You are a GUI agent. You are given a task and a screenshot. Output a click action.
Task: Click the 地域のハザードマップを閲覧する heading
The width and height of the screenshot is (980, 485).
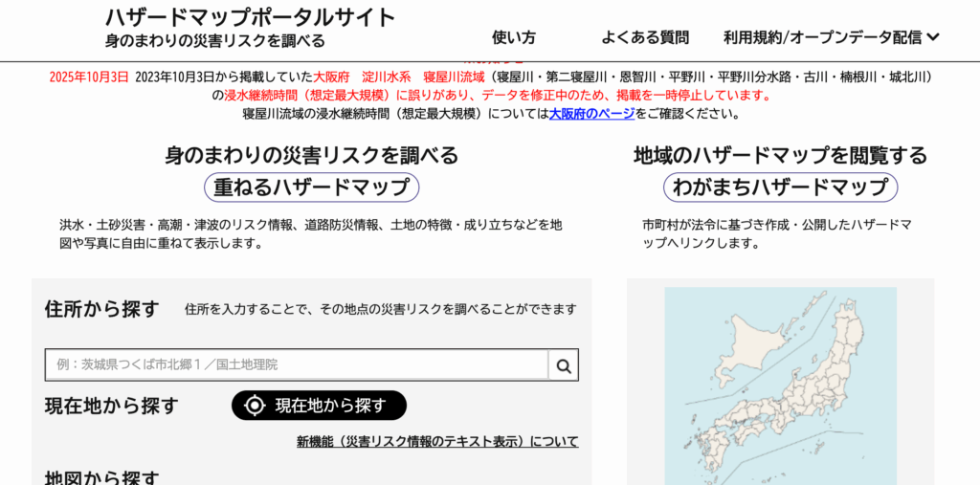(x=780, y=155)
